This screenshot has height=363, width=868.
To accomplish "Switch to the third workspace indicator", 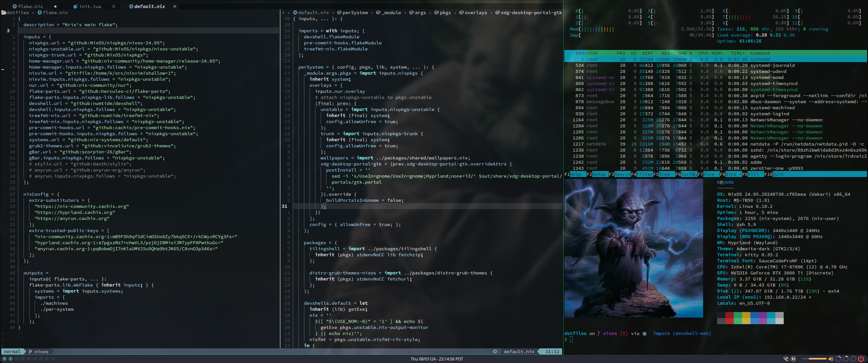I will coord(16,359).
